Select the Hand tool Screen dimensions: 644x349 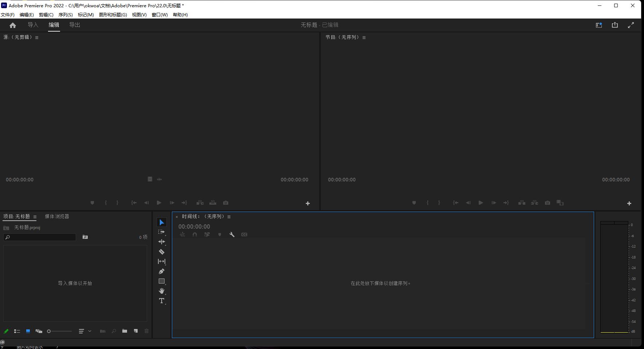pyautogui.click(x=162, y=291)
